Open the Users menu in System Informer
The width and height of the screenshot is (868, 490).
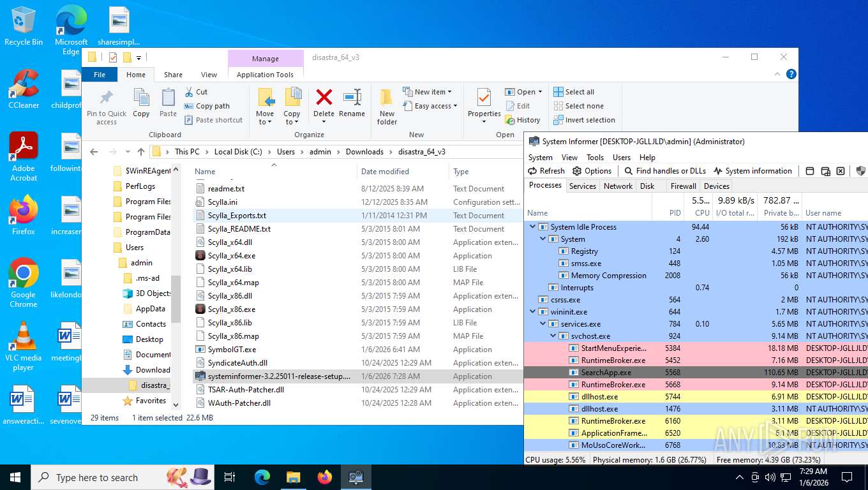(x=622, y=158)
